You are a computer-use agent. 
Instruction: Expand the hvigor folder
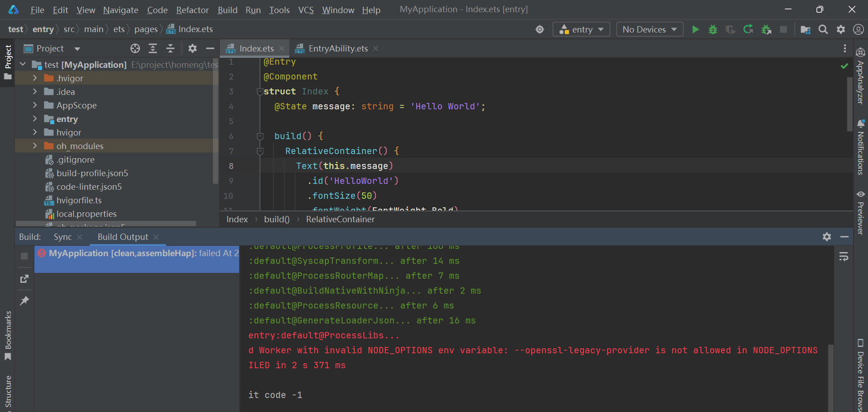(35, 132)
